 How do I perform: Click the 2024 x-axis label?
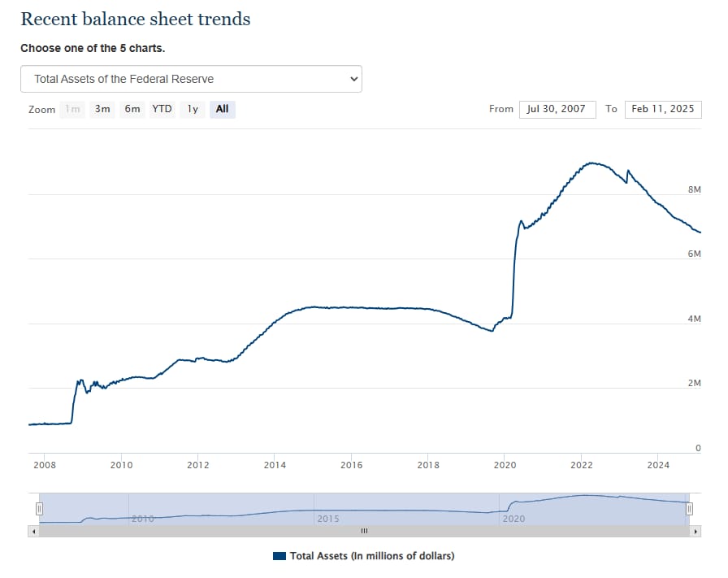[x=658, y=465]
